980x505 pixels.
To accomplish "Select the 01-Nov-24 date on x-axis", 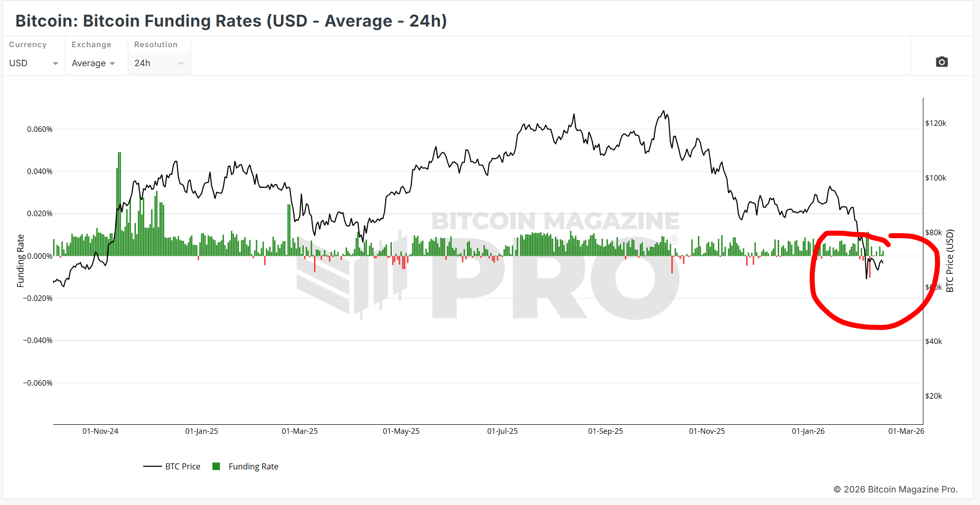I will pyautogui.click(x=100, y=431).
